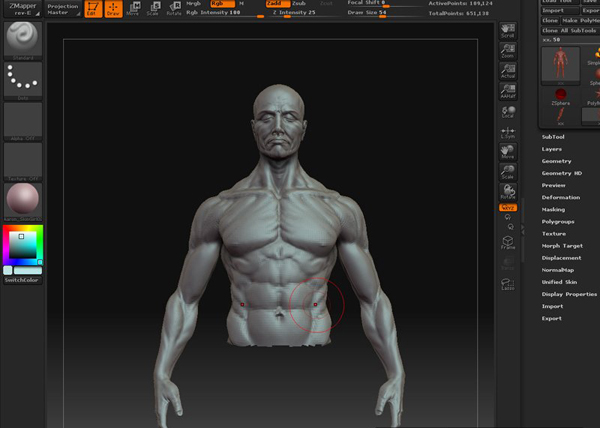Pick a shade in the color picker square

[x=23, y=245]
